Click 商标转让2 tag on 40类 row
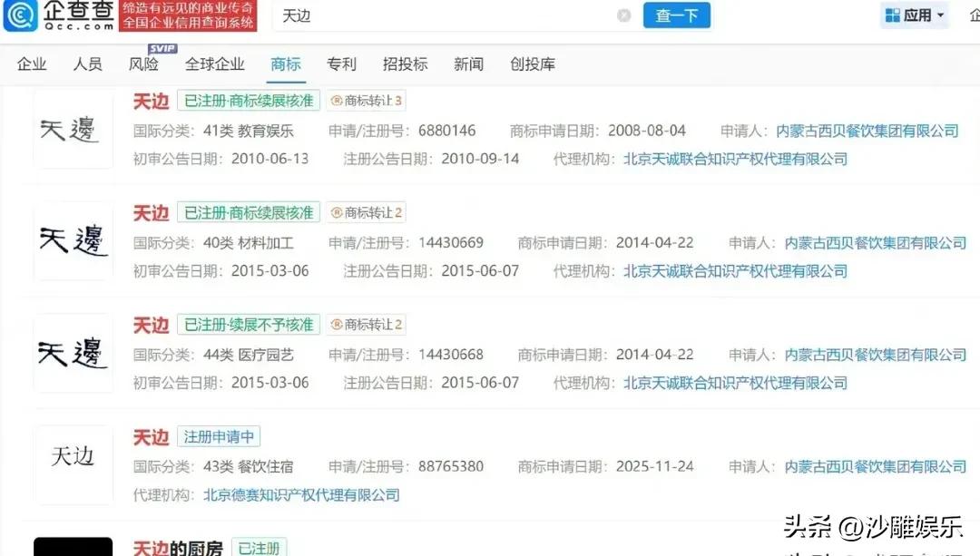980x556 pixels. coord(366,212)
